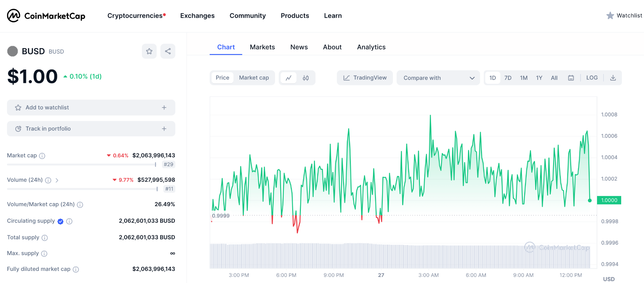Click the BUSD coin logo circle

click(x=12, y=51)
